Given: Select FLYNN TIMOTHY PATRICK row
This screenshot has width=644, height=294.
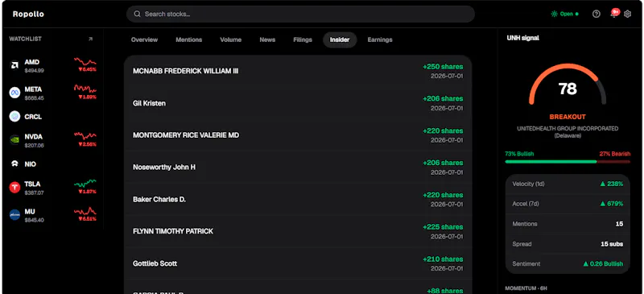Looking at the screenshot, I should click(298, 231).
